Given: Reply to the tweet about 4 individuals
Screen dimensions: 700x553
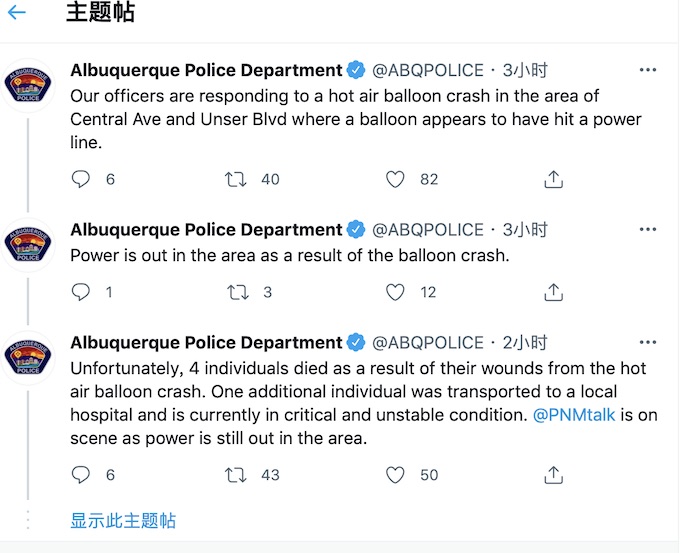Looking at the screenshot, I should 81,474.
